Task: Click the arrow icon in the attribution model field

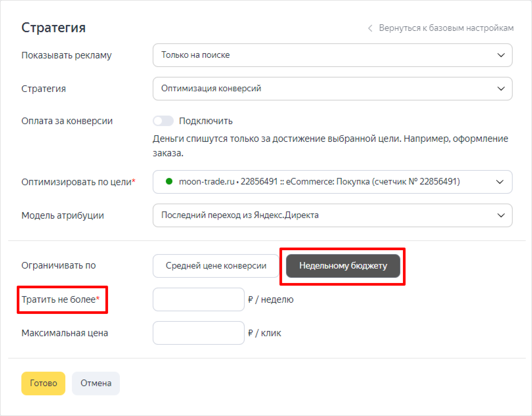Action: pos(501,215)
